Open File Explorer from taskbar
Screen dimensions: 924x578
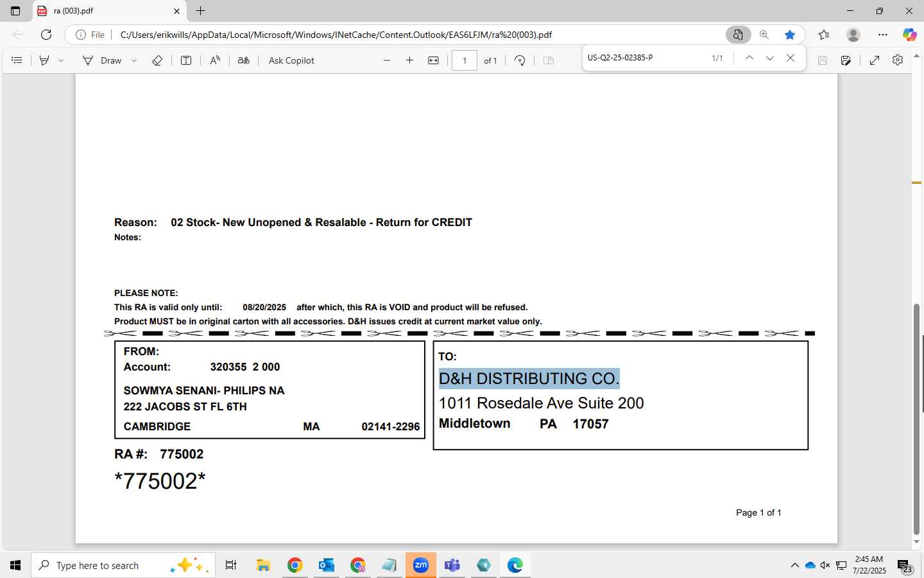tap(263, 565)
